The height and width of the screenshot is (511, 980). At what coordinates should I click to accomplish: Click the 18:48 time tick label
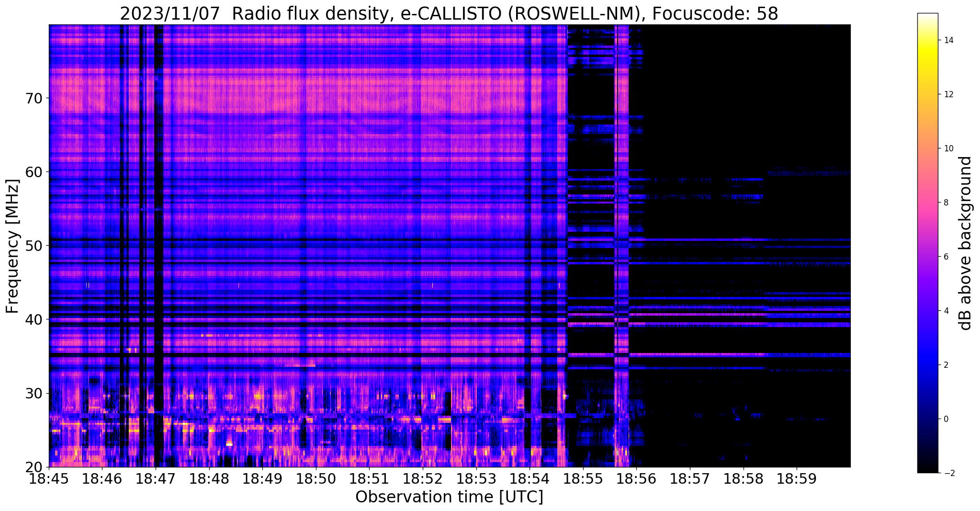tap(209, 478)
